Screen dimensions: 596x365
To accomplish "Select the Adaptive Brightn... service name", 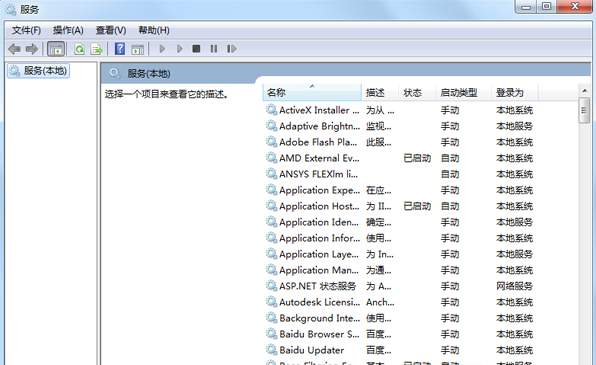I will pos(319,126).
